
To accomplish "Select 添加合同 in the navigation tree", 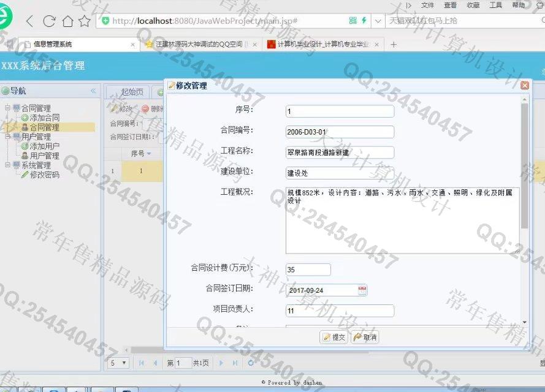I will pos(44,118).
